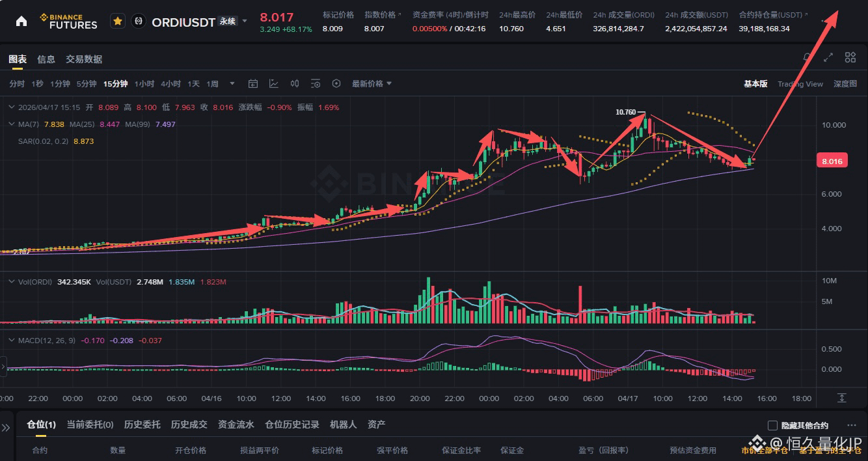Go to the home icon

(x=21, y=21)
